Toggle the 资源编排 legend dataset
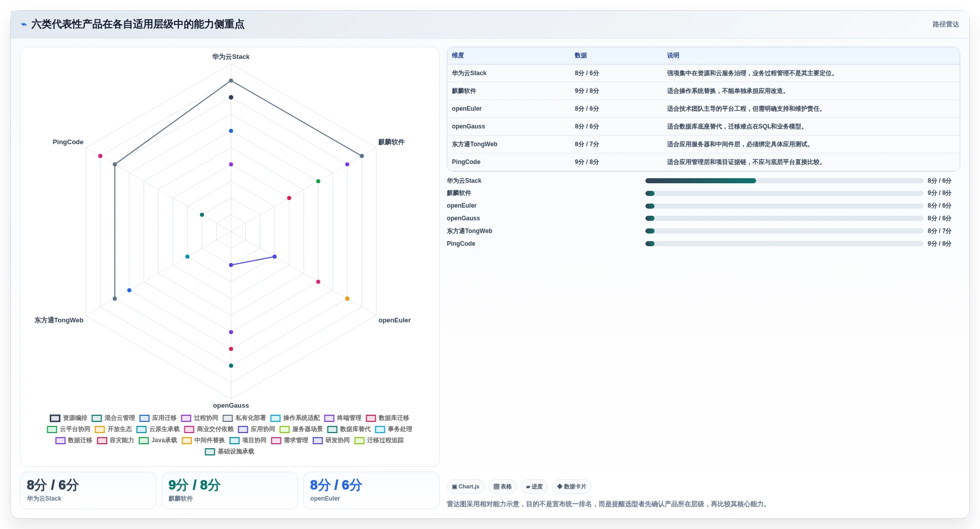 pos(69,418)
